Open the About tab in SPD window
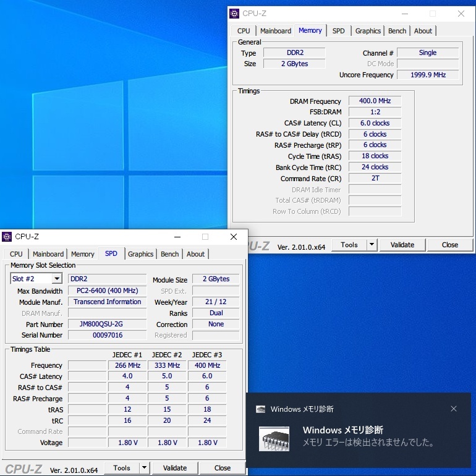Image resolution: width=476 pixels, height=476 pixels. pos(195,254)
